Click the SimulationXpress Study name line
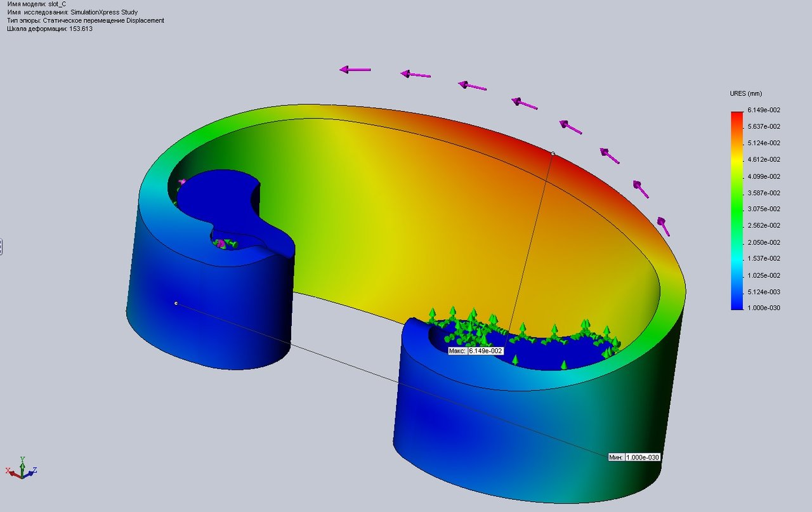The image size is (812, 512). point(72,12)
